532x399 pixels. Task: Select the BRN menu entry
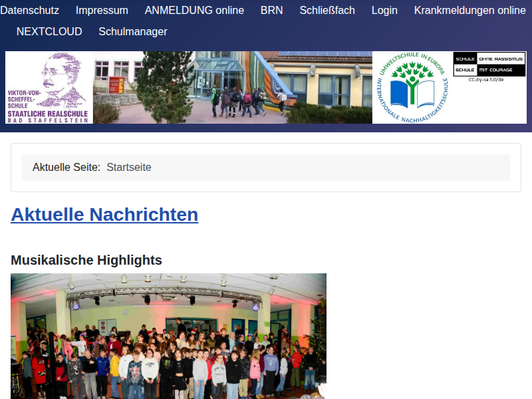click(x=271, y=11)
